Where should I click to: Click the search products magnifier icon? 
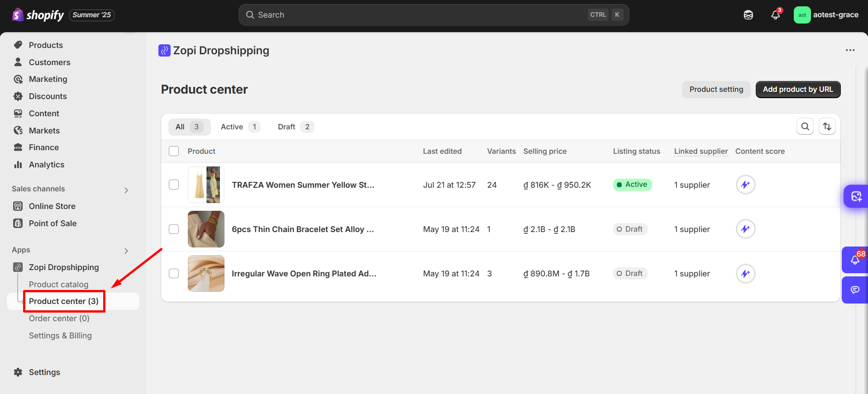[805, 127]
